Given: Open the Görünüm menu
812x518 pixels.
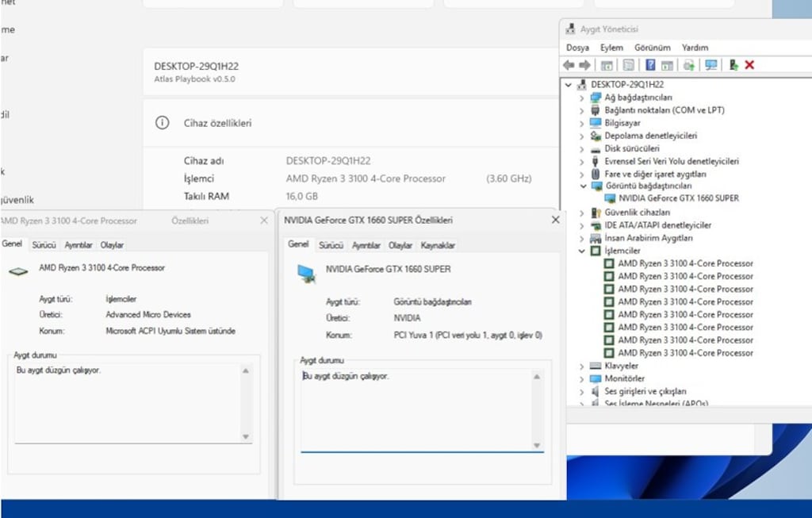Looking at the screenshot, I should (x=653, y=47).
